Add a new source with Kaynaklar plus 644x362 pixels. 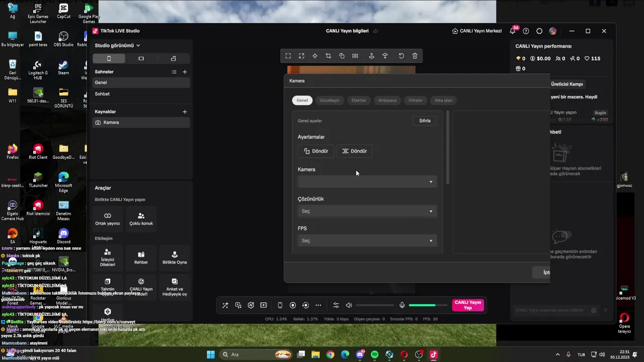185,112
